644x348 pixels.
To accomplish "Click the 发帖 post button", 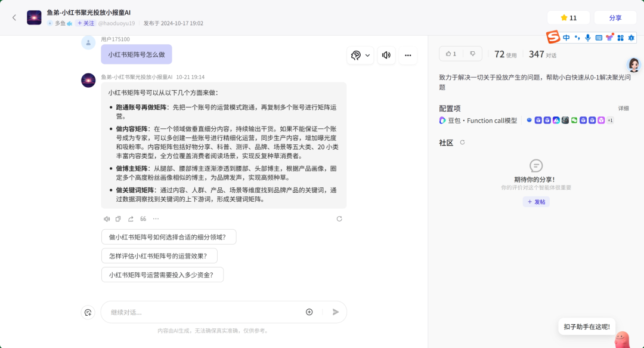I will (x=536, y=202).
